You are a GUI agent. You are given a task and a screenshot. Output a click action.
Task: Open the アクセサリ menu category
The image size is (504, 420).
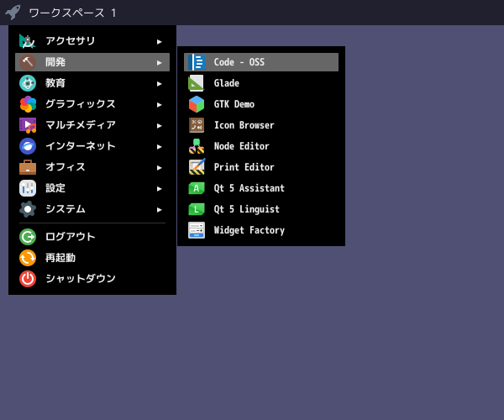point(92,41)
